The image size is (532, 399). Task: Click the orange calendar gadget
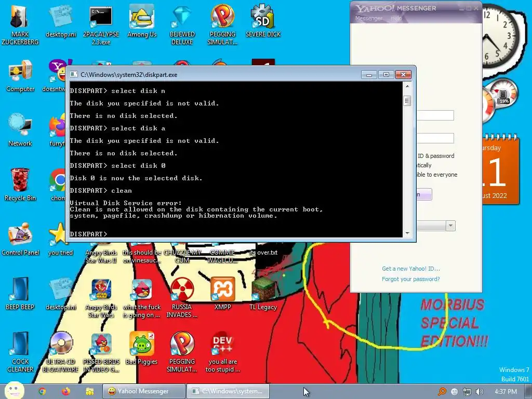tap(501, 169)
